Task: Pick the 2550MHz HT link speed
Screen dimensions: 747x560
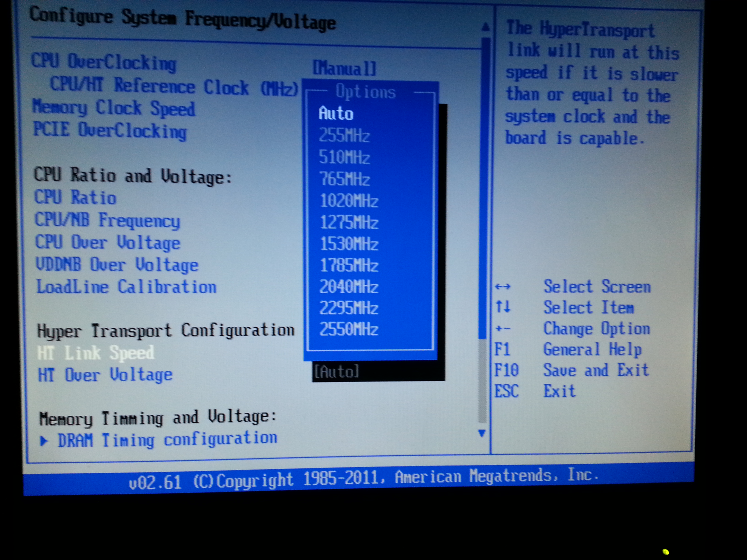Action: [x=349, y=329]
